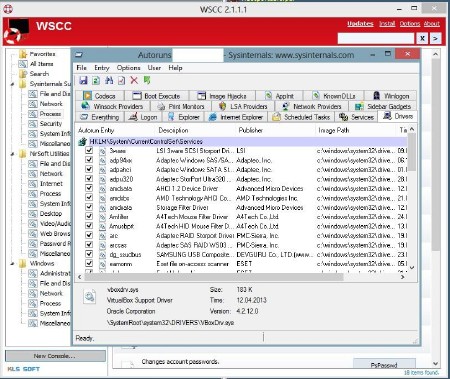
Task: Click the Refresh icon in Autoruns toolbar
Action: [x=96, y=80]
